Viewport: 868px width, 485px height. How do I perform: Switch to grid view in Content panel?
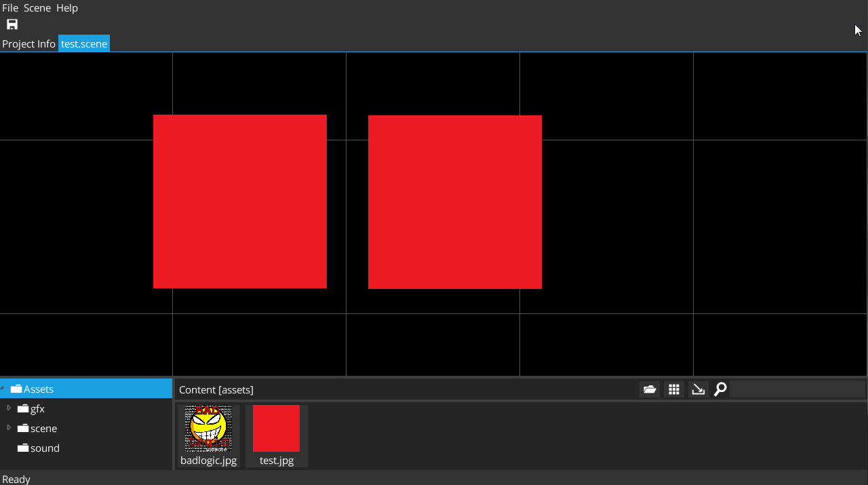click(674, 389)
